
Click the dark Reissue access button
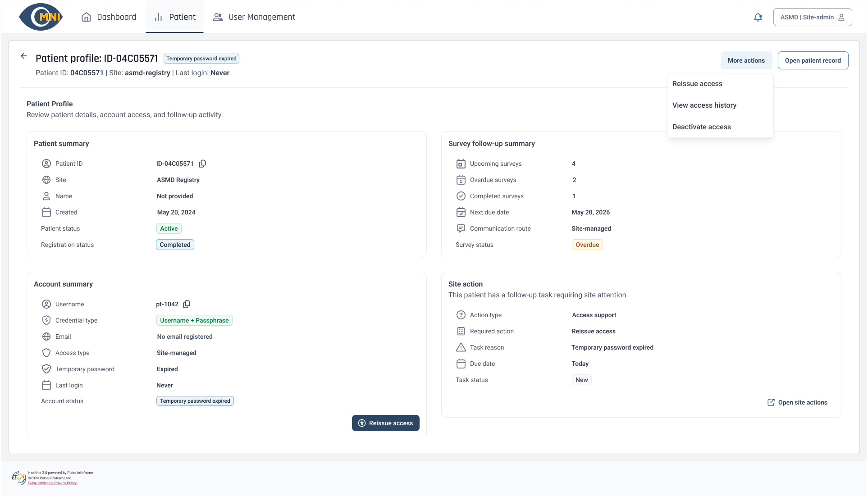pos(385,423)
